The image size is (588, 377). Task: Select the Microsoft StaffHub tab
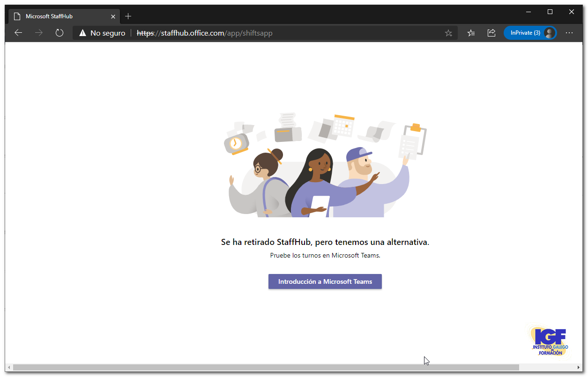(61, 16)
